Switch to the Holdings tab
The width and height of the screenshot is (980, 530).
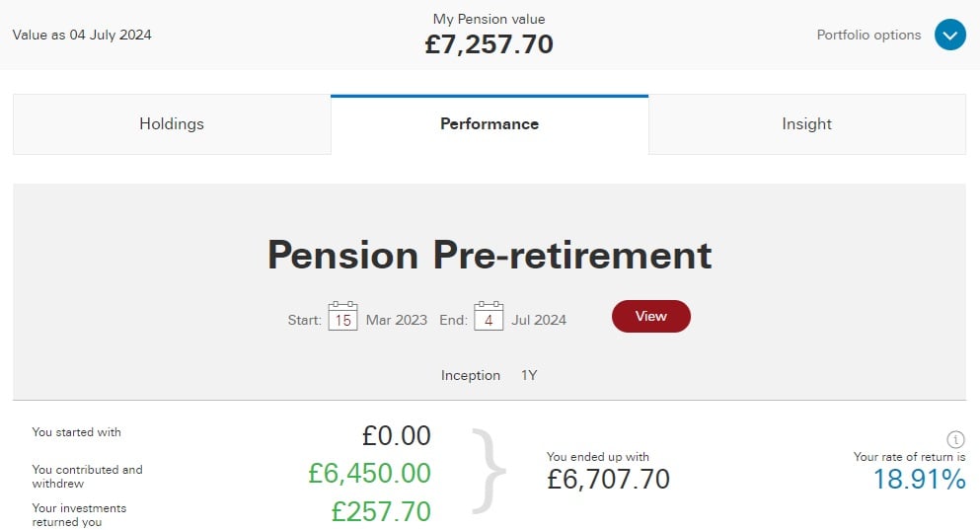pos(172,124)
